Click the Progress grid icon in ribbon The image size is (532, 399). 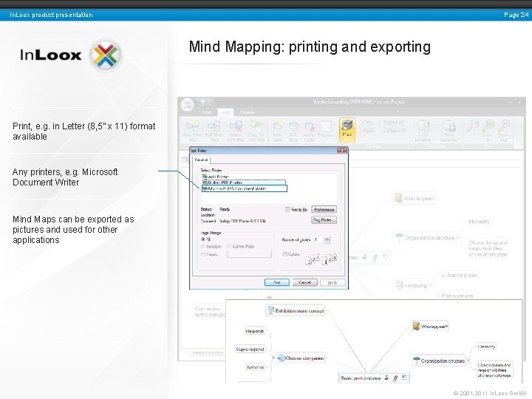pos(326,129)
